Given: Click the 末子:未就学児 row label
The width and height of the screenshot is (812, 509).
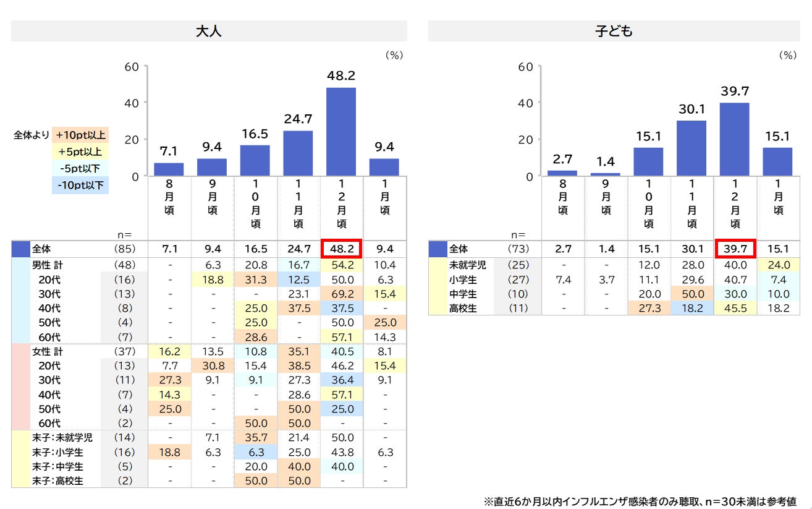Looking at the screenshot, I should 62,438.
